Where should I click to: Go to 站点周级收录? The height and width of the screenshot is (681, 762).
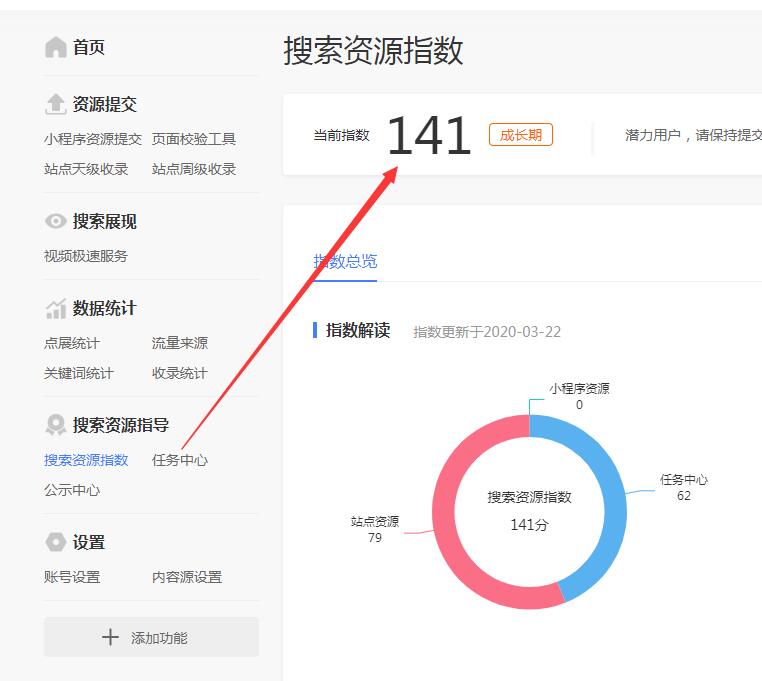[194, 169]
